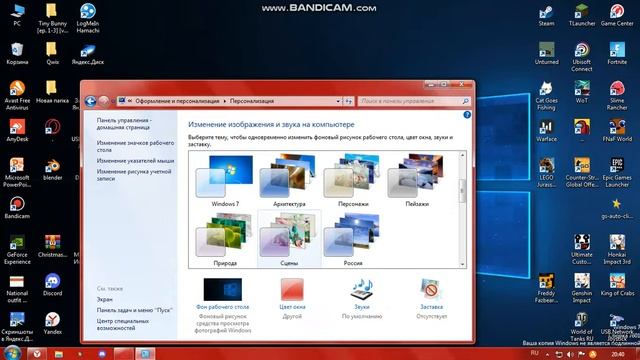Viewport: 640px width, 360px height.
Task: Open the blue help question icon
Action: [467, 115]
